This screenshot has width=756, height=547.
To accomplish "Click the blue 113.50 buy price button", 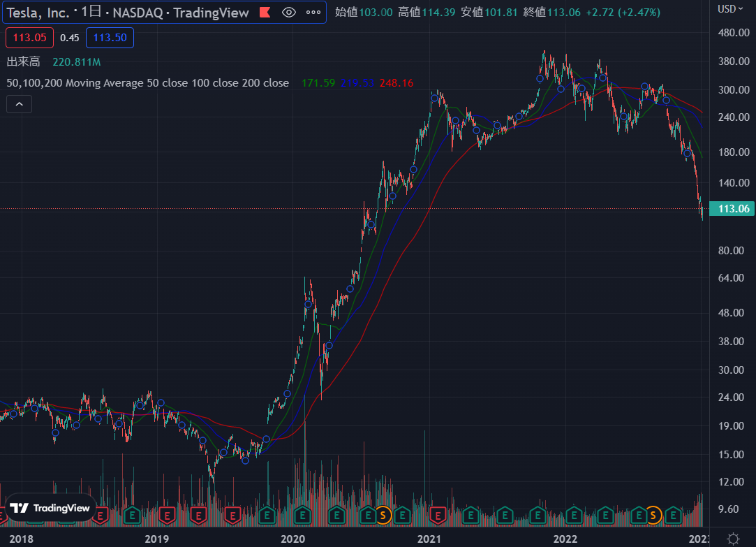I will (x=110, y=38).
